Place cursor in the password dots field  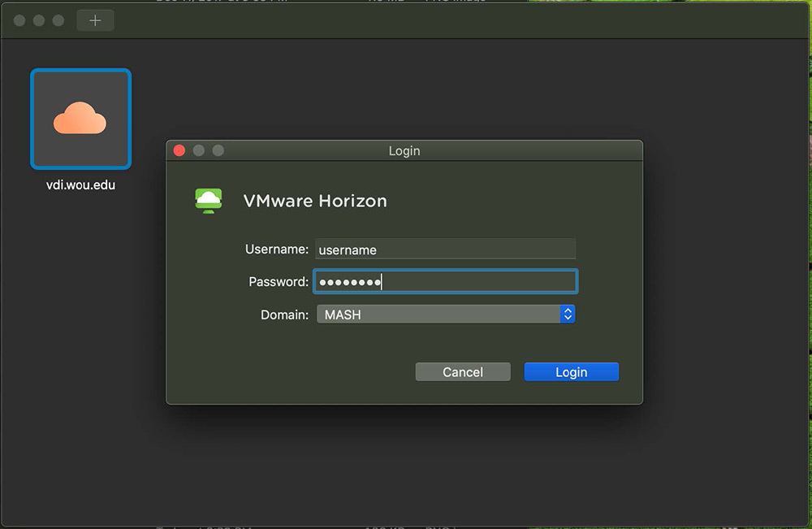(445, 281)
